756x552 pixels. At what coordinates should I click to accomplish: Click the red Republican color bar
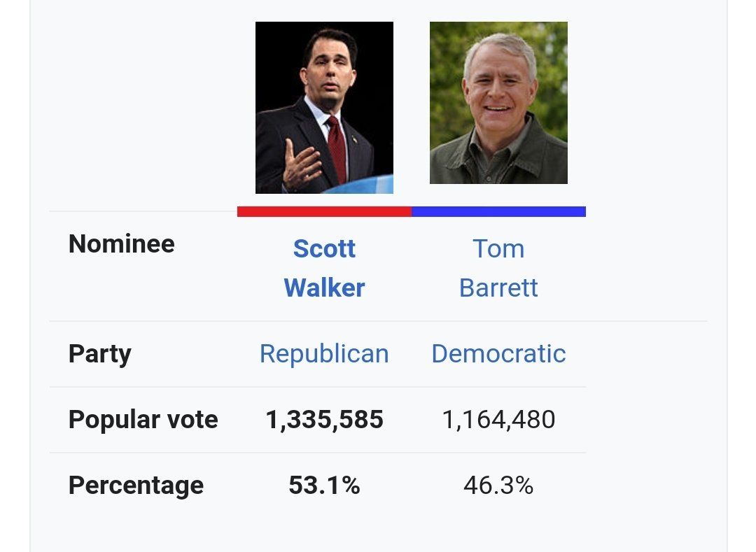coord(324,211)
